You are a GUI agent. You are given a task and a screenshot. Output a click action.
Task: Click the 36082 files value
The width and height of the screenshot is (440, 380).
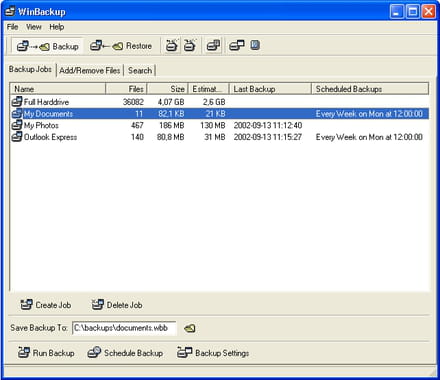coord(133,102)
